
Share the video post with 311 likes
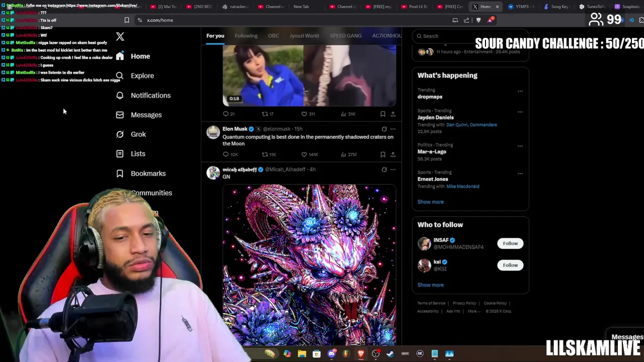393,114
